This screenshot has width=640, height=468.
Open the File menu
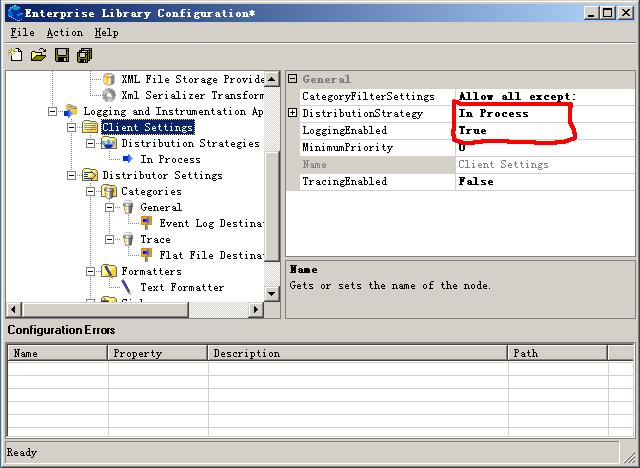pyautogui.click(x=22, y=32)
